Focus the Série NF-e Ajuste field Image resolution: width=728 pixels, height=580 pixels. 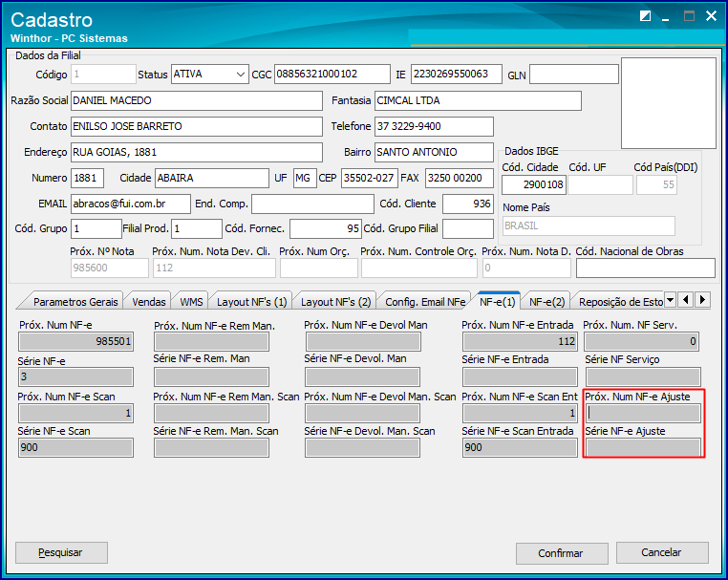tap(643, 447)
